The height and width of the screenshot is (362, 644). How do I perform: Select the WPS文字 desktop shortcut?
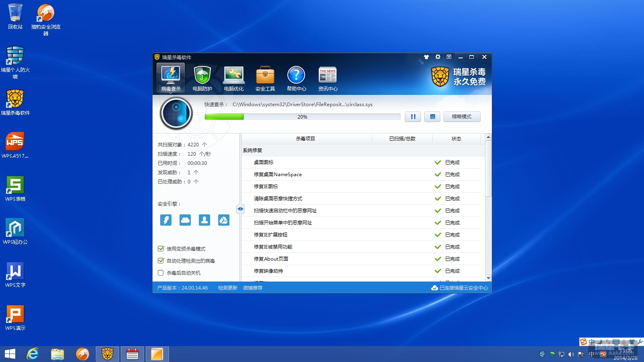[x=15, y=275]
